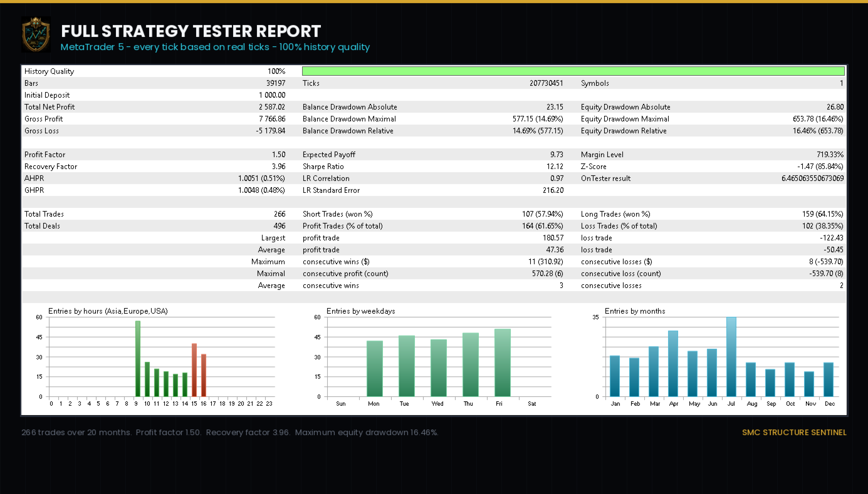868x494 pixels.
Task: Click the Monday bar in weekdays chart
Action: (375, 369)
